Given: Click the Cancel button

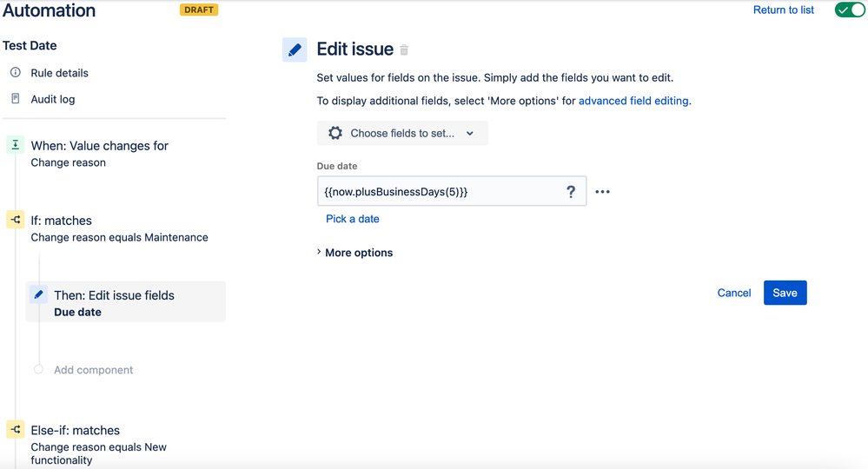Looking at the screenshot, I should 734,293.
